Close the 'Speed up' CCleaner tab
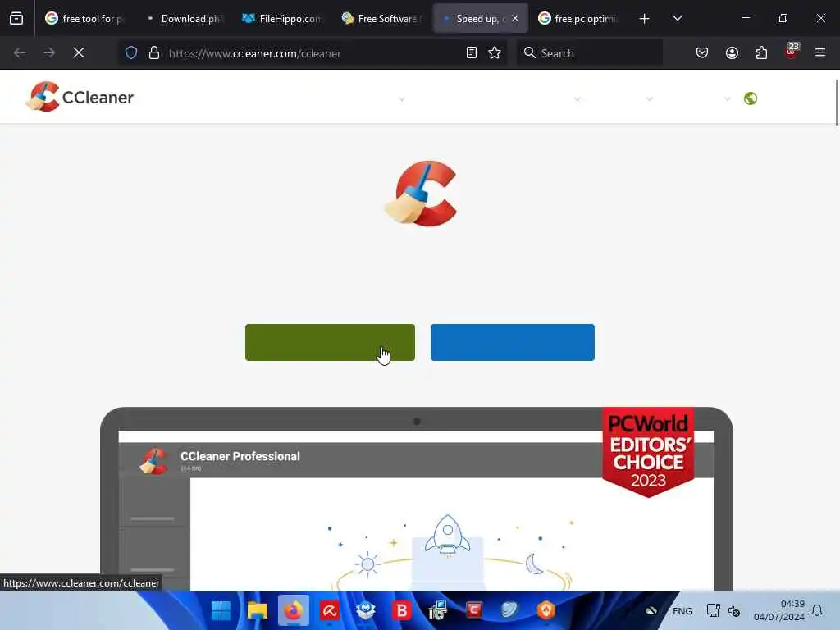This screenshot has width=840, height=630. pyautogui.click(x=515, y=18)
